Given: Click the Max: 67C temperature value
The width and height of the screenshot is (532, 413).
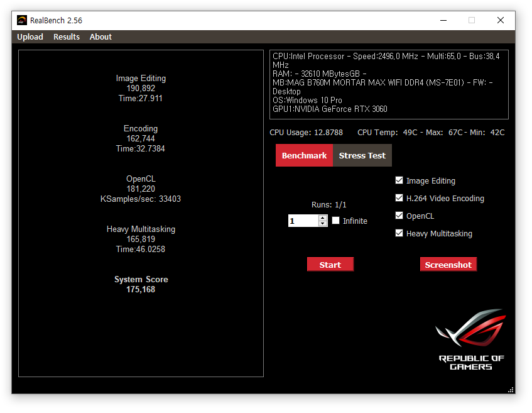Looking at the screenshot, I should (x=444, y=133).
